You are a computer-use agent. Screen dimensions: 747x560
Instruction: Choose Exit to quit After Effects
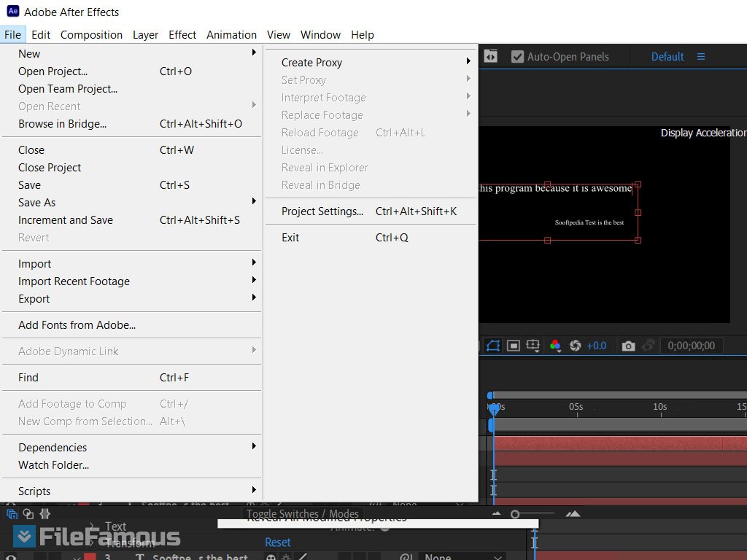[371, 238]
